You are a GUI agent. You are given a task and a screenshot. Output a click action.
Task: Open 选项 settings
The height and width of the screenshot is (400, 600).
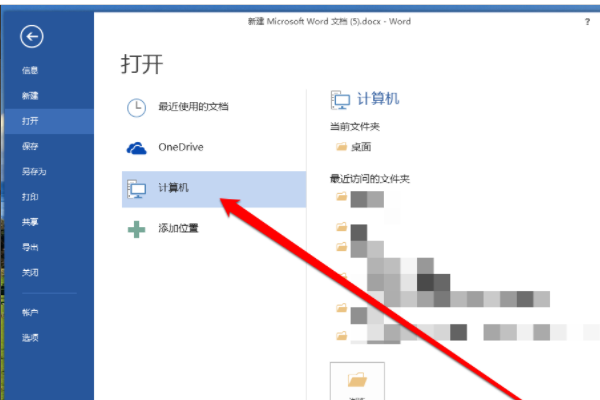[x=30, y=338]
